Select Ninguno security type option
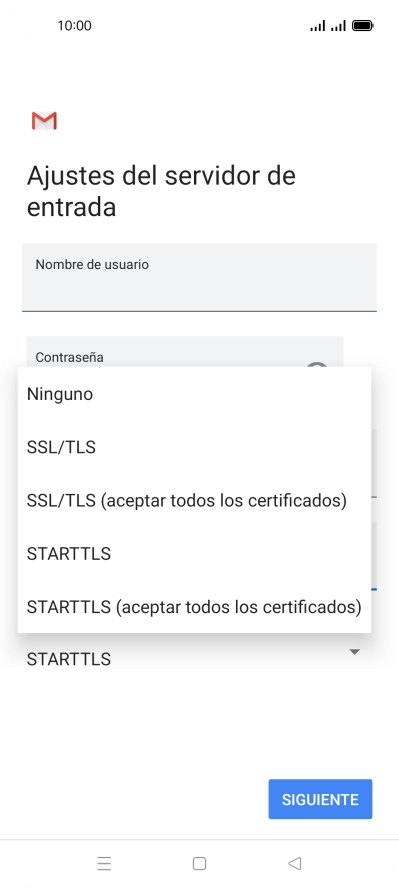399x888 pixels. click(194, 394)
